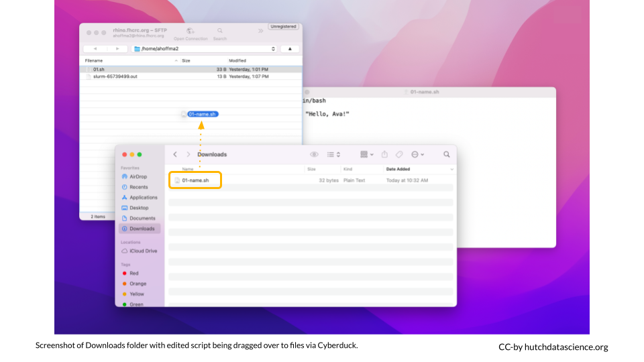
Task: Open the /home/ahoffma2 path dropdown
Action: pos(204,49)
